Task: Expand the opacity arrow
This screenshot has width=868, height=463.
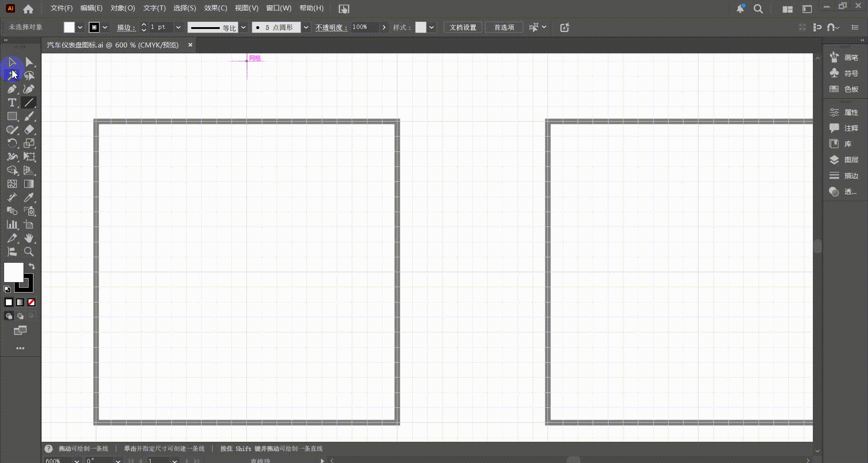Action: coord(384,28)
